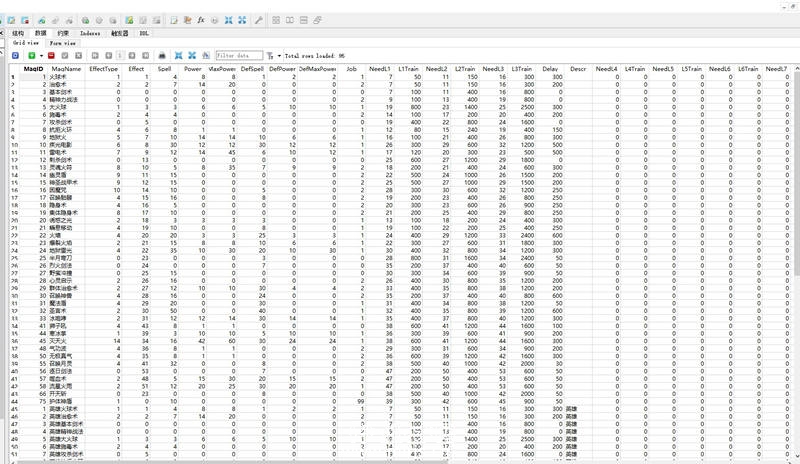Open the insert row dropdown arrow
This screenshot has height=464, width=800.
click(41, 55)
